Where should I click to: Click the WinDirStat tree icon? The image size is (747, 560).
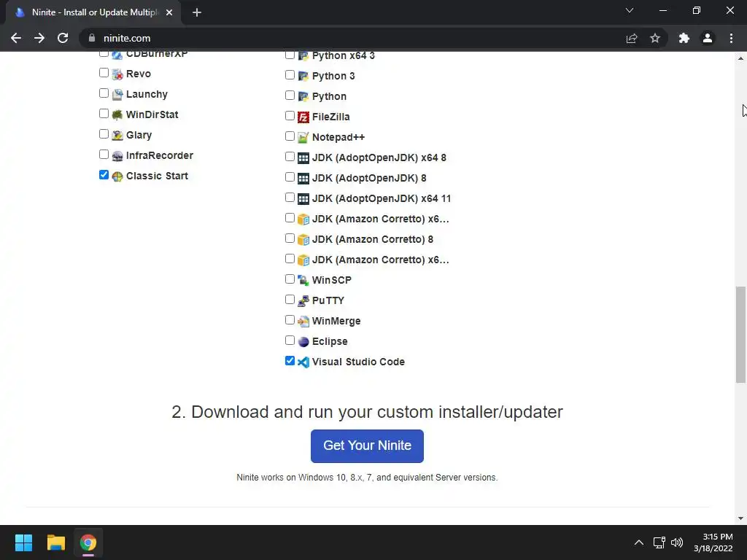click(x=117, y=115)
